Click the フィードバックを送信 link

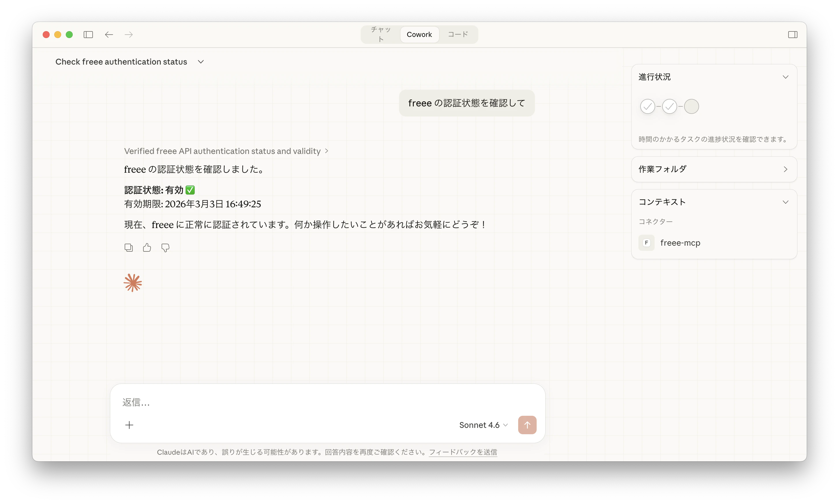click(x=463, y=452)
